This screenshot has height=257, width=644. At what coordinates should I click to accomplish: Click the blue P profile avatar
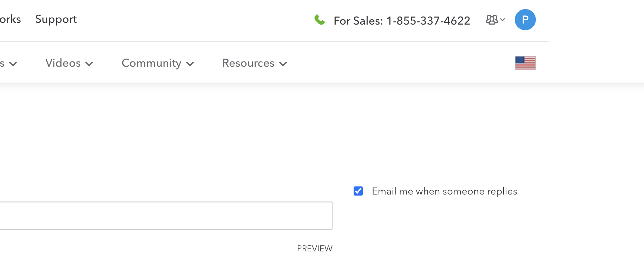525,20
